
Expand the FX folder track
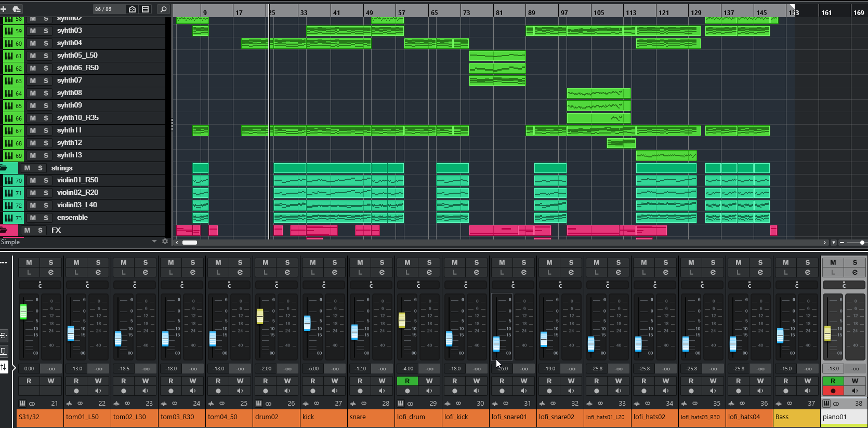(x=4, y=230)
